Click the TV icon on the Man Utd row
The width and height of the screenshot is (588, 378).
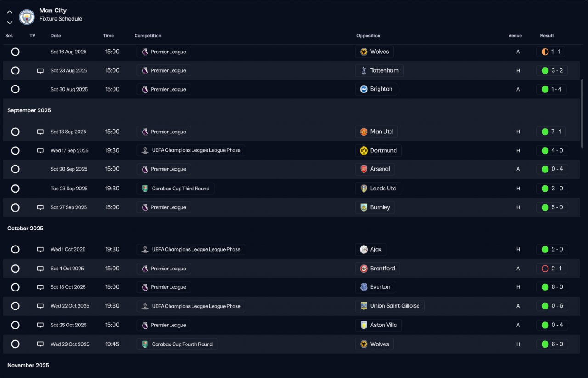click(x=40, y=132)
